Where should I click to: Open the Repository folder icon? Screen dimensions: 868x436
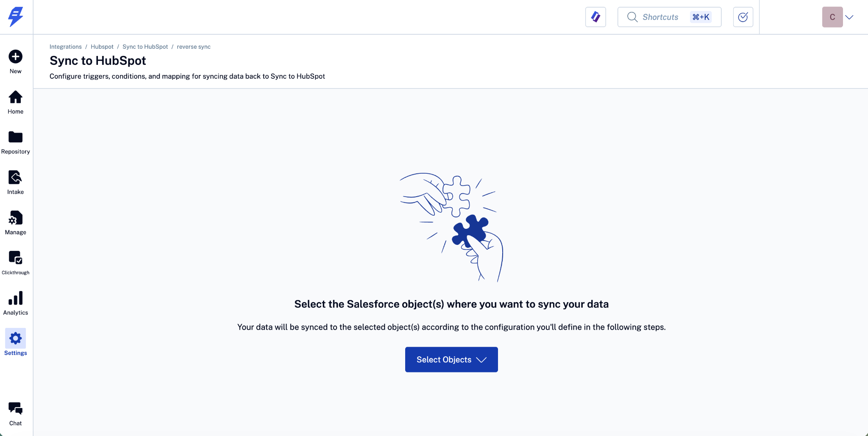(x=16, y=137)
